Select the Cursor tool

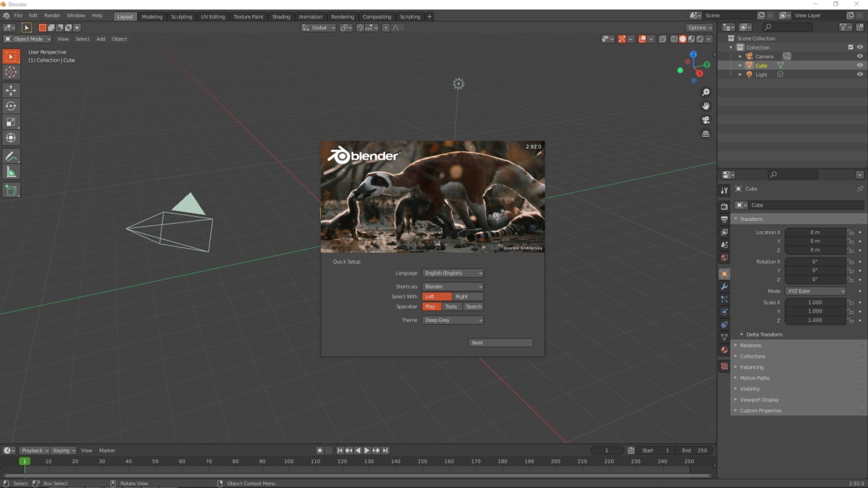(x=11, y=72)
